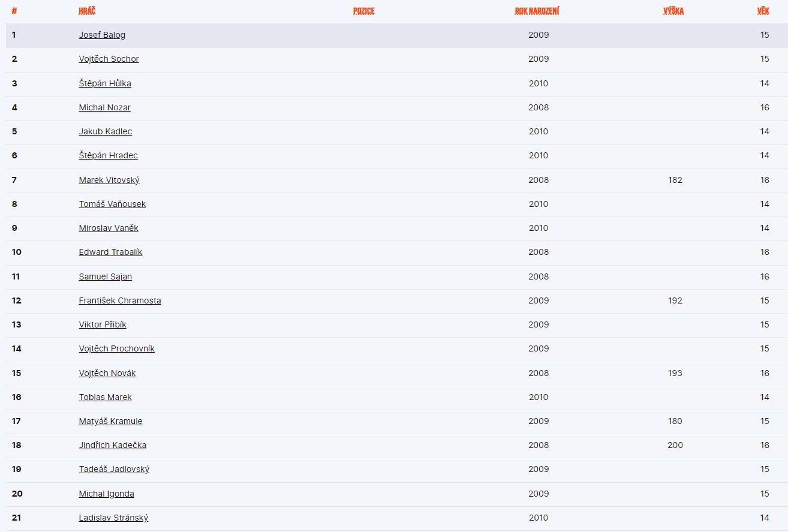This screenshot has width=788, height=532.
Task: Open Ladislav Stránský profile link
Action: click(113, 518)
